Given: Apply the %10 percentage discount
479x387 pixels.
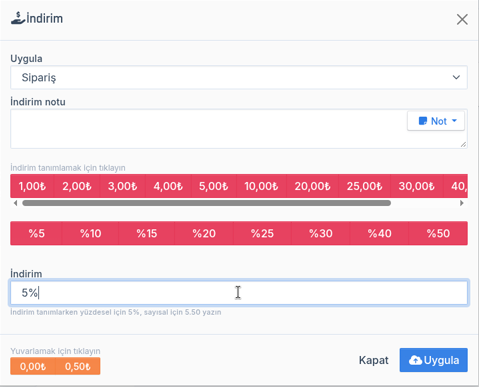Looking at the screenshot, I should [90, 233].
